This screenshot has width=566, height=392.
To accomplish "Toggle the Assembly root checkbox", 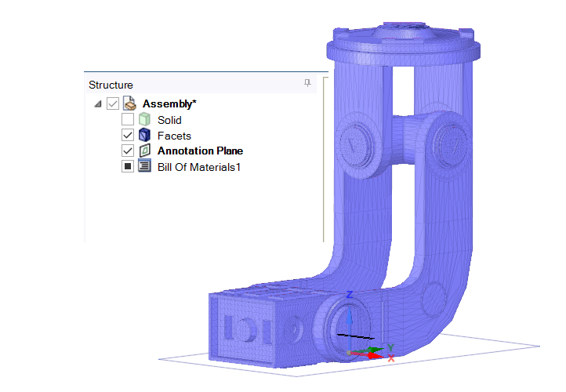I will pos(113,103).
